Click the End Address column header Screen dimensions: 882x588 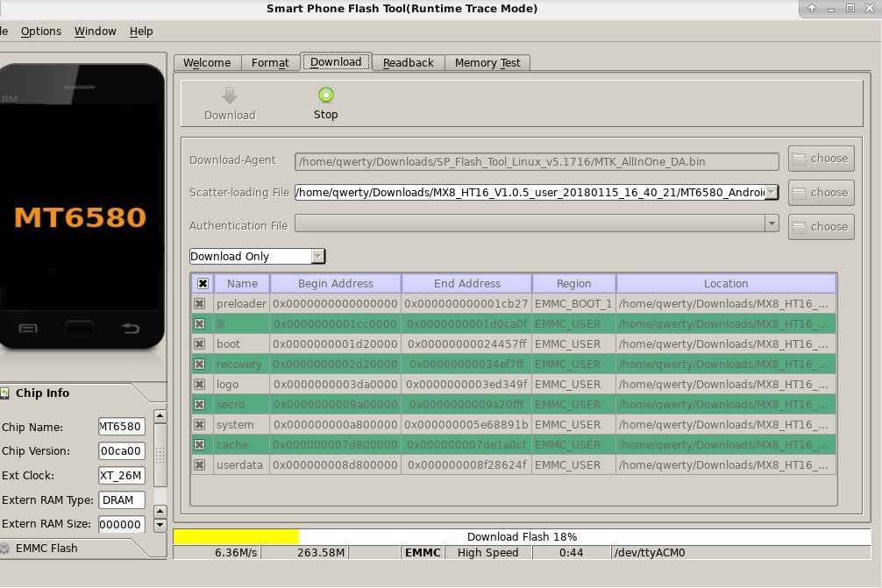coord(467,283)
